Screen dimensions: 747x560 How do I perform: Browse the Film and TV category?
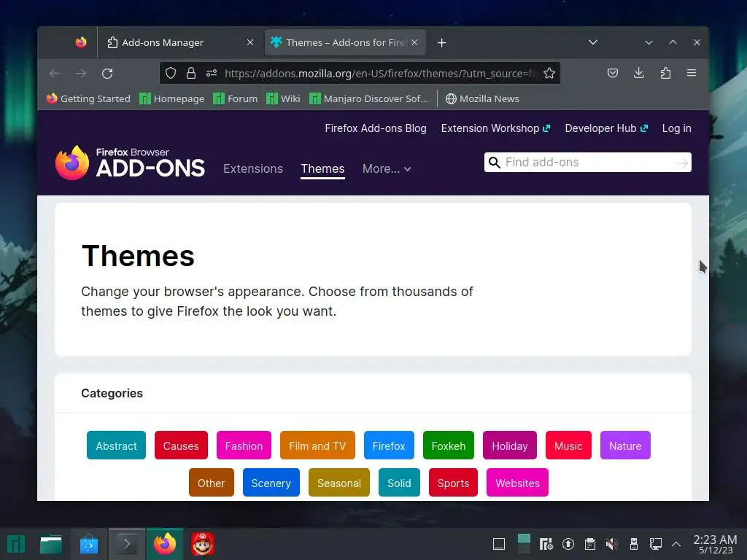pos(317,446)
